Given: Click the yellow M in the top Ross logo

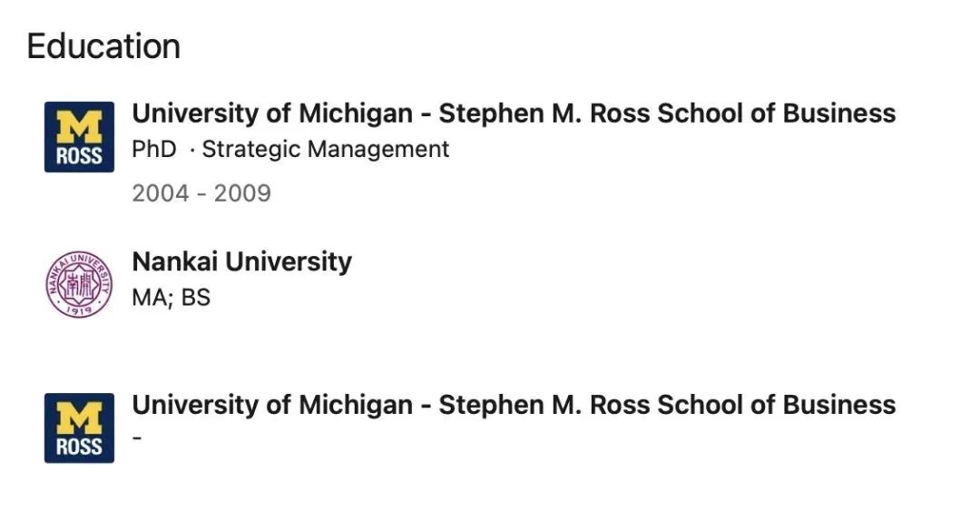Looking at the screenshot, I should [x=79, y=126].
